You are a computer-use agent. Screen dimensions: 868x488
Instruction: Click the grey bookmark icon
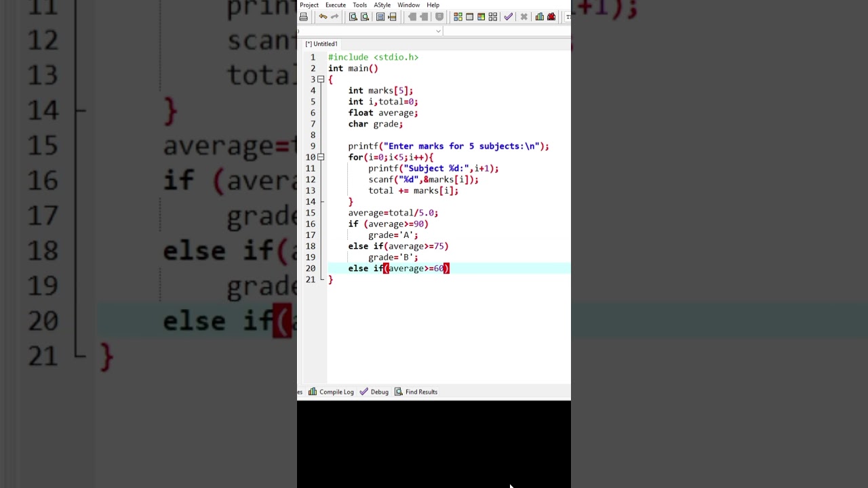coord(439,17)
